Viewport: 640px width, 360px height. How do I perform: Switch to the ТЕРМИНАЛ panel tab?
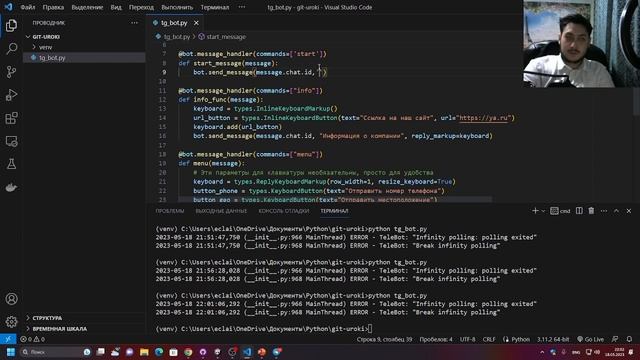pyautogui.click(x=334, y=211)
